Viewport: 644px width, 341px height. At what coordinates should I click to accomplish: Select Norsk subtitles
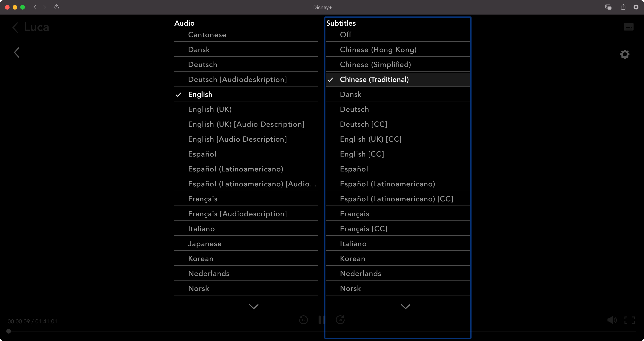coord(398,288)
